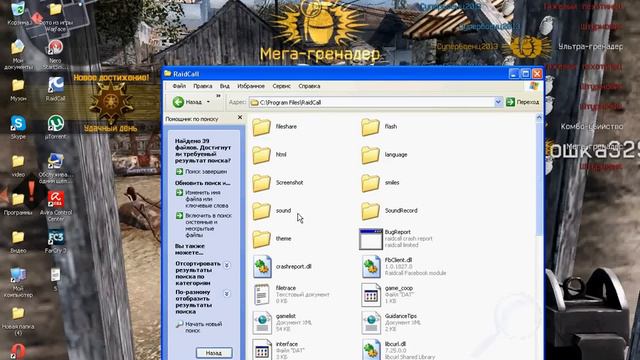
Task: Click the Переход go button
Action: click(522, 102)
